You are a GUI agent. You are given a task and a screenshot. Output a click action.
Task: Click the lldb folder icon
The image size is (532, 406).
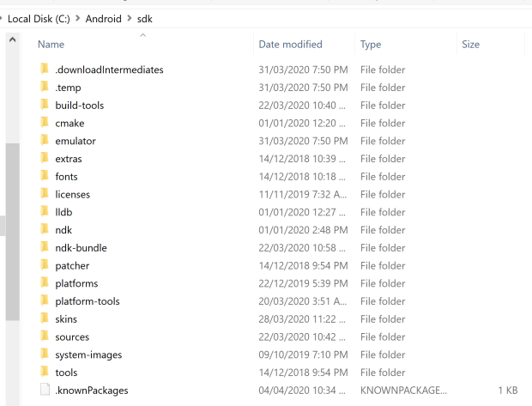point(45,211)
